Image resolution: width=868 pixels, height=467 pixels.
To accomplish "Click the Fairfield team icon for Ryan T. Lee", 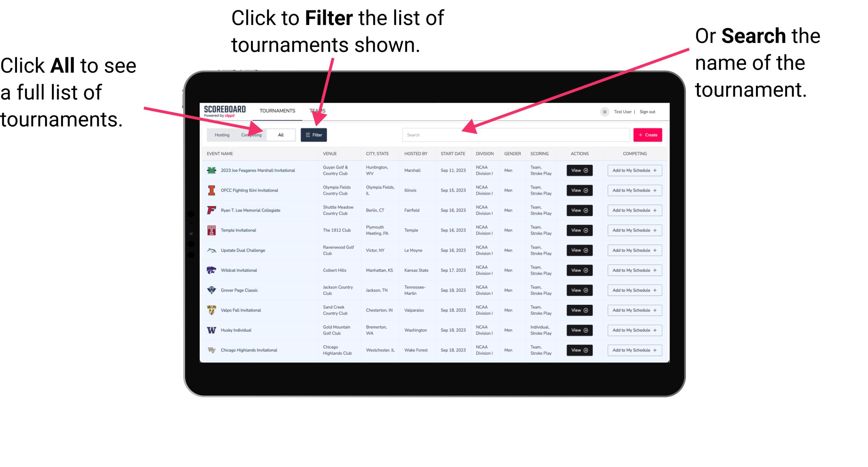I will [x=211, y=211].
